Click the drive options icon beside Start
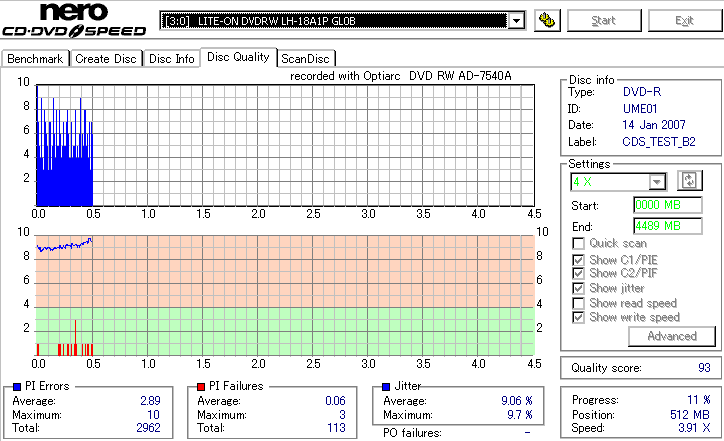 pos(547,20)
